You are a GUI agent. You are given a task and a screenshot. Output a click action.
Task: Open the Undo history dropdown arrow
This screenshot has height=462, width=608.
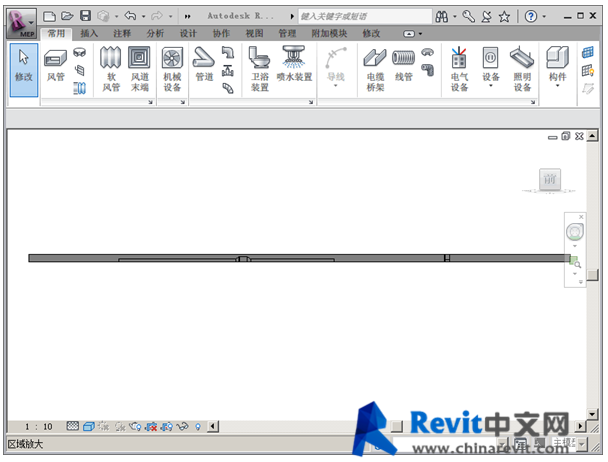tap(143, 17)
